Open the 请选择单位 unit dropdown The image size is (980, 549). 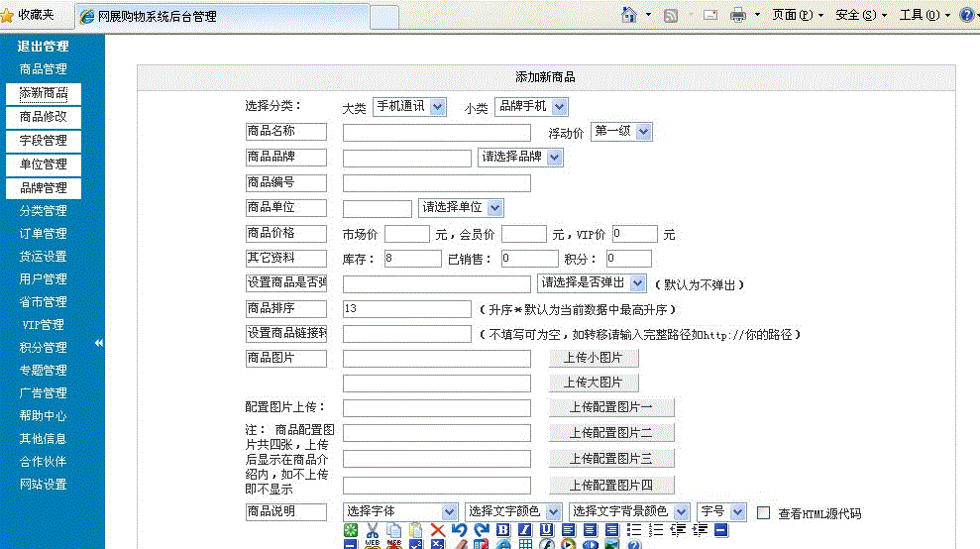(461, 208)
